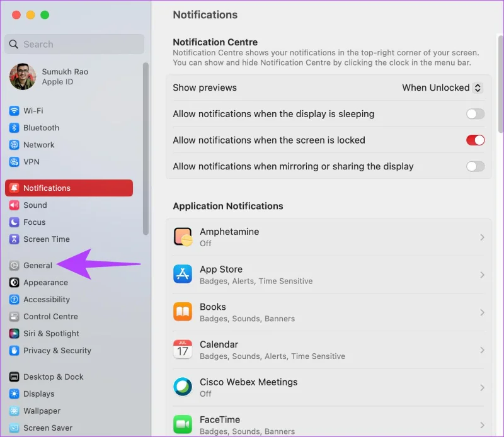
Task: Click Sumukh Rao profile picture
Action: [23, 76]
